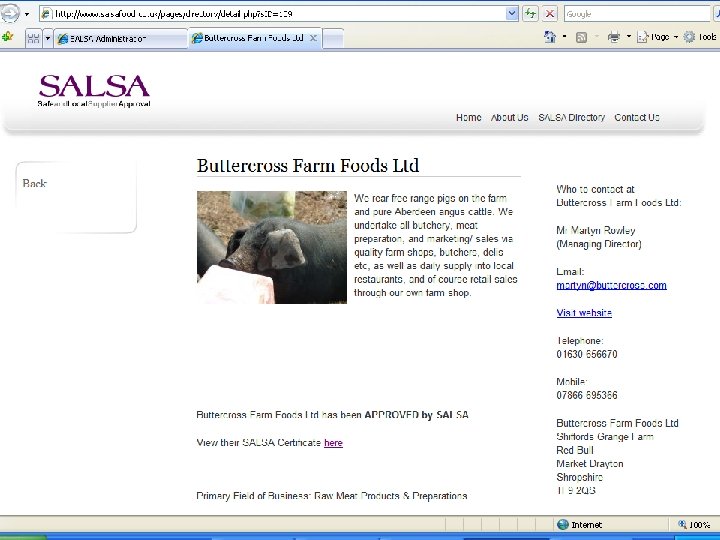The image size is (720, 540).
Task: Click the 100% zoom level control
Action: coord(694,524)
